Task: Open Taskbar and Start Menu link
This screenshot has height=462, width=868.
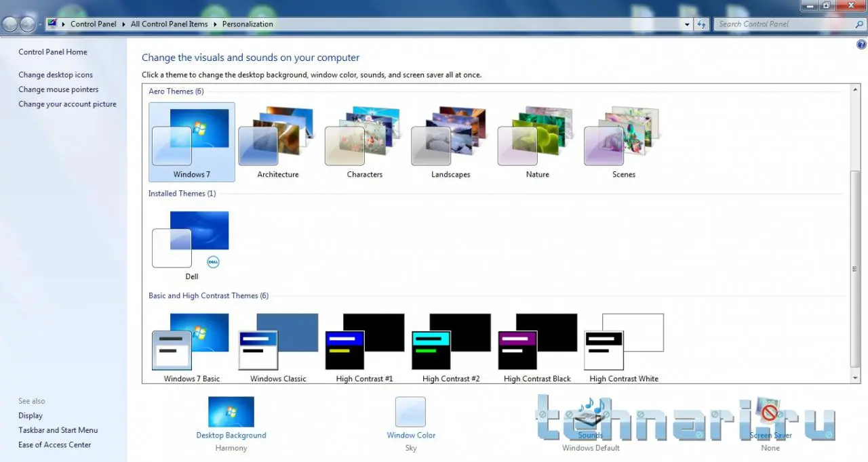Action: point(58,430)
